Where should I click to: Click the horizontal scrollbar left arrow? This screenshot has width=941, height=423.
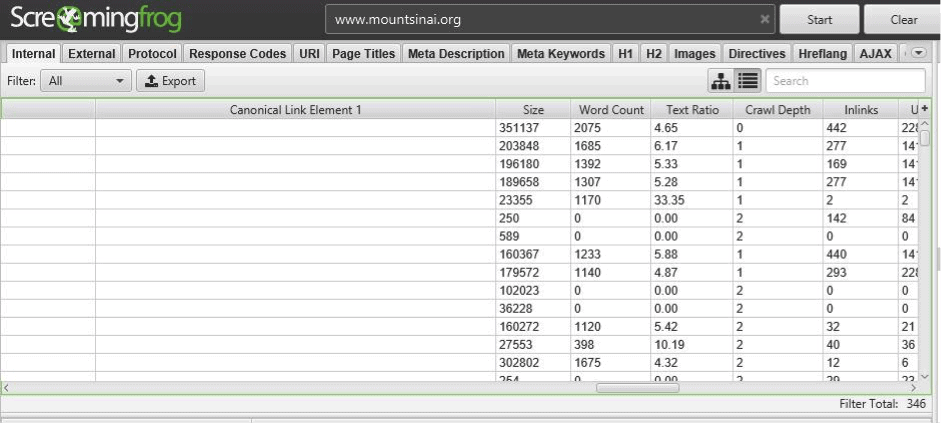[6, 388]
